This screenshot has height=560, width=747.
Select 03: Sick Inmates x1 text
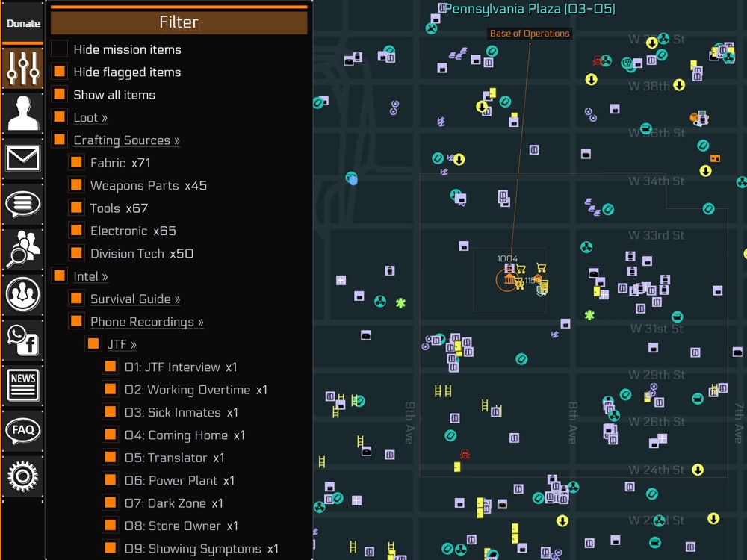(181, 412)
